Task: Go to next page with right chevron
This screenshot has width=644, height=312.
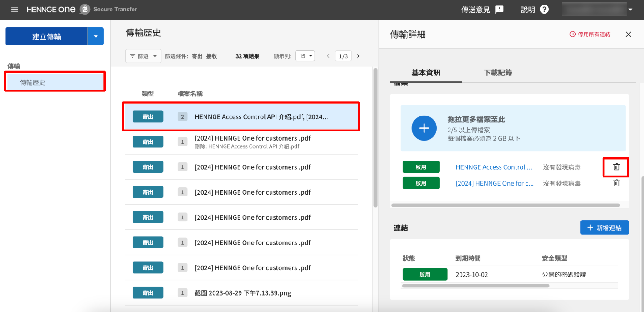Action: pyautogui.click(x=358, y=56)
